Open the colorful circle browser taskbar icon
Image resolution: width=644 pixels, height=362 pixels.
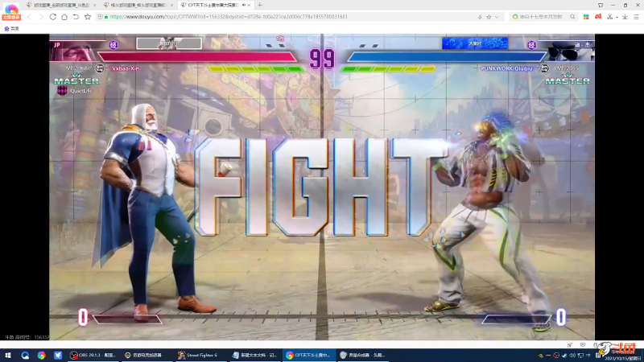tap(42, 356)
